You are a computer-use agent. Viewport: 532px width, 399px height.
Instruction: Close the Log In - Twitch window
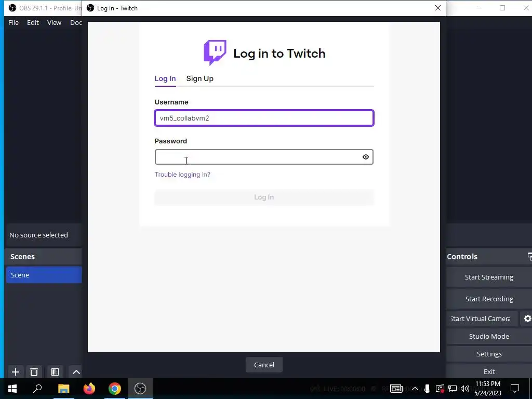(x=437, y=8)
